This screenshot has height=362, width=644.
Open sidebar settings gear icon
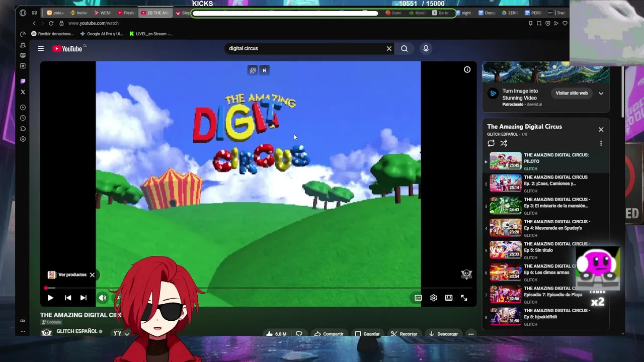pyautogui.click(x=23, y=139)
